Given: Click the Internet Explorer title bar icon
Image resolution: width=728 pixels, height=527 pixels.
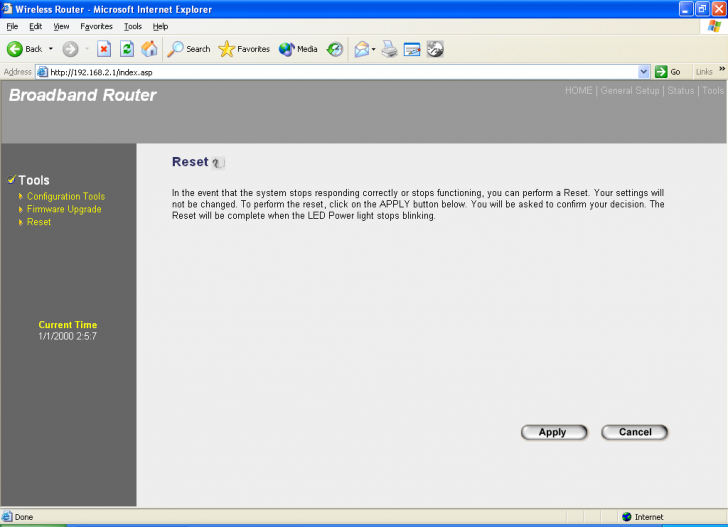Looking at the screenshot, I should (x=7, y=9).
